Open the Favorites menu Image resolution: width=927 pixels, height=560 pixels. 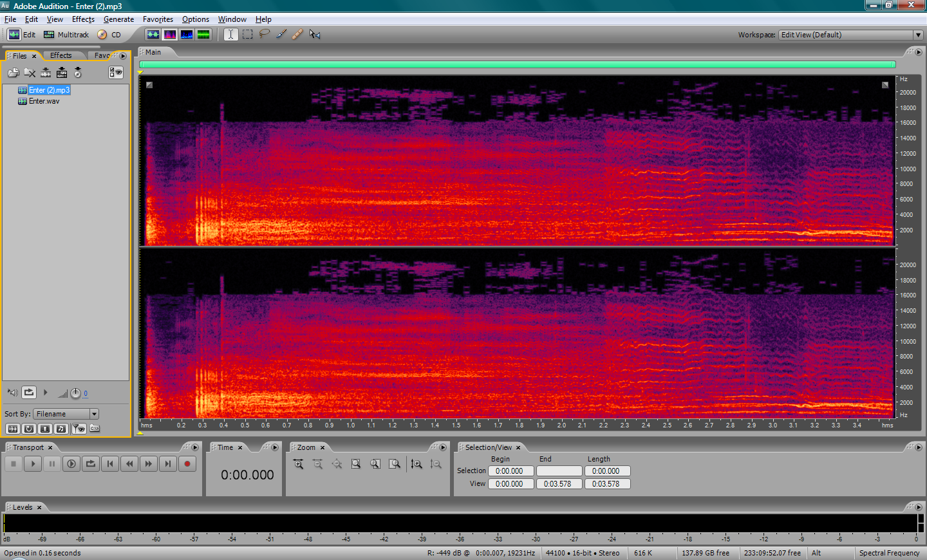pos(158,19)
